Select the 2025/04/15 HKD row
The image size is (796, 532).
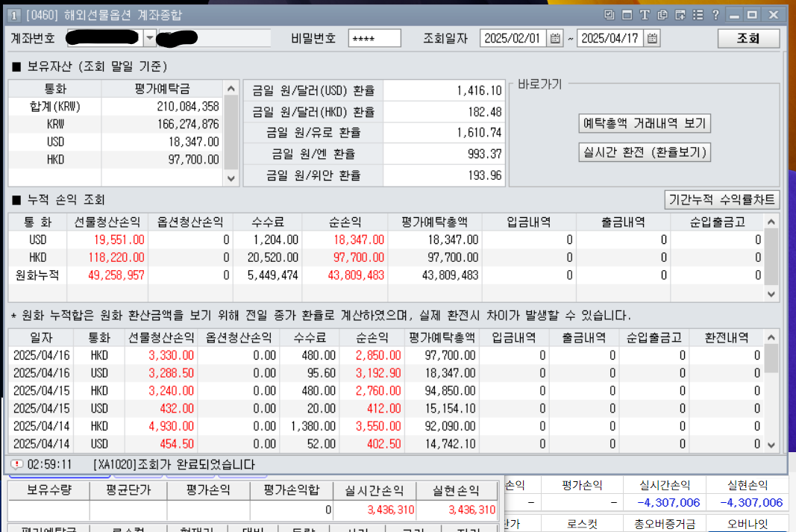tap(386, 391)
